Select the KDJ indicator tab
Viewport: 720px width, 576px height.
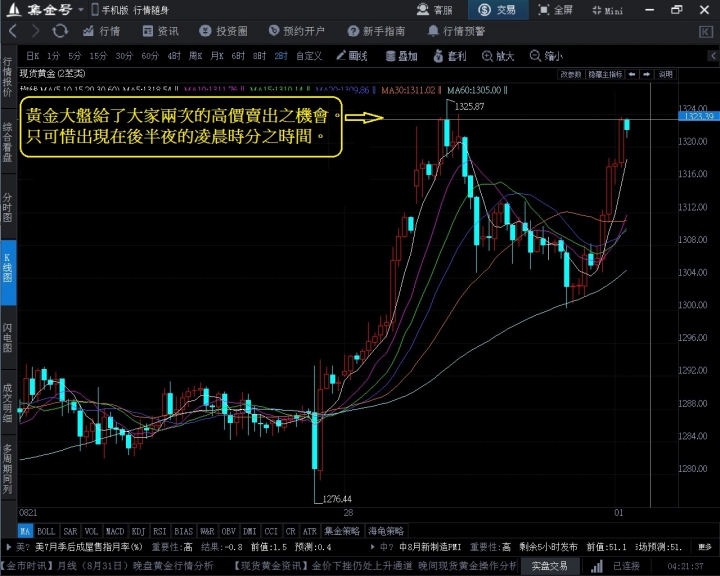point(138,531)
